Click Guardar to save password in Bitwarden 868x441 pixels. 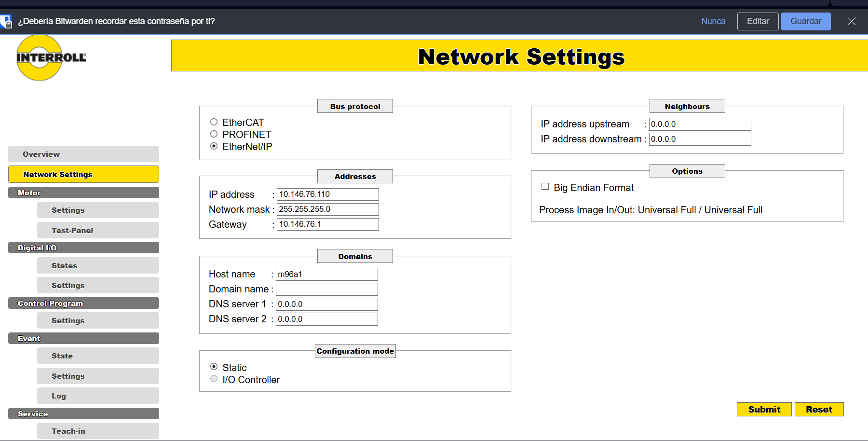[806, 21]
